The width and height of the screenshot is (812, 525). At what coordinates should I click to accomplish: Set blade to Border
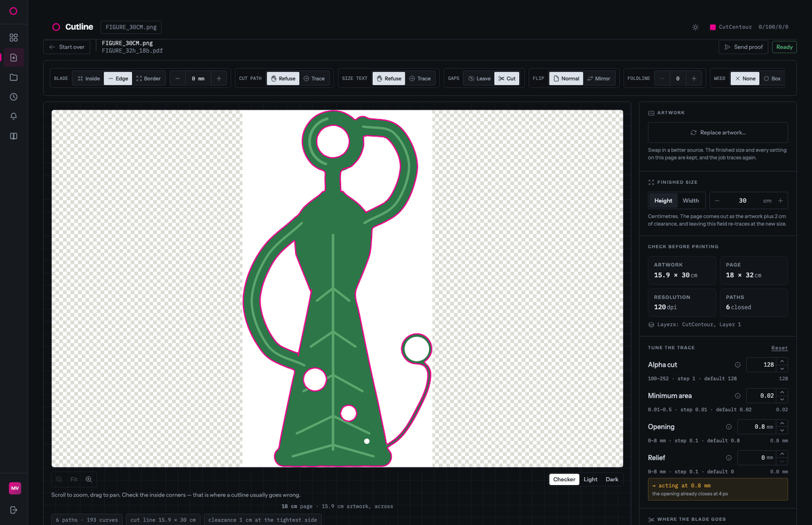[x=148, y=78]
